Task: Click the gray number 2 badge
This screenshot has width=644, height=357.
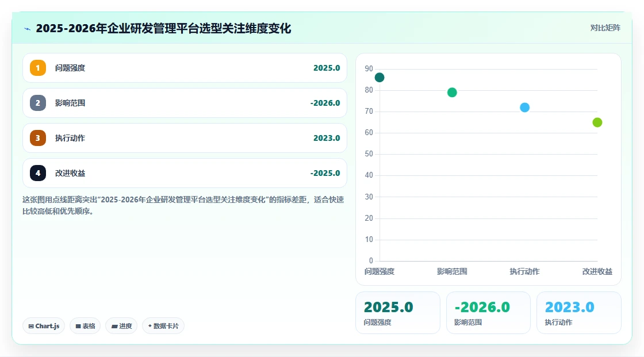Action: click(x=38, y=103)
